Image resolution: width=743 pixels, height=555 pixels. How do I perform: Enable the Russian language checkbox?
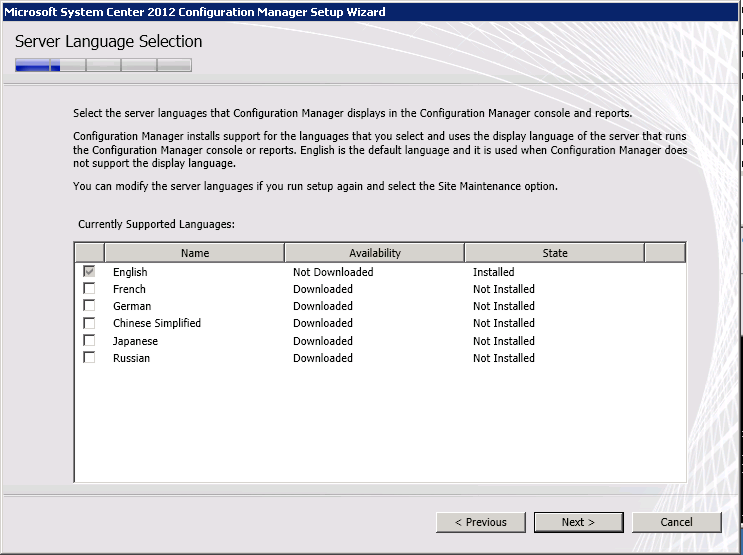[x=89, y=357]
